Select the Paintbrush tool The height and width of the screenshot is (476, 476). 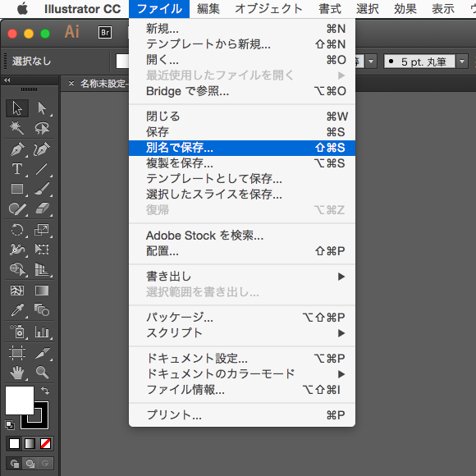(x=42, y=189)
